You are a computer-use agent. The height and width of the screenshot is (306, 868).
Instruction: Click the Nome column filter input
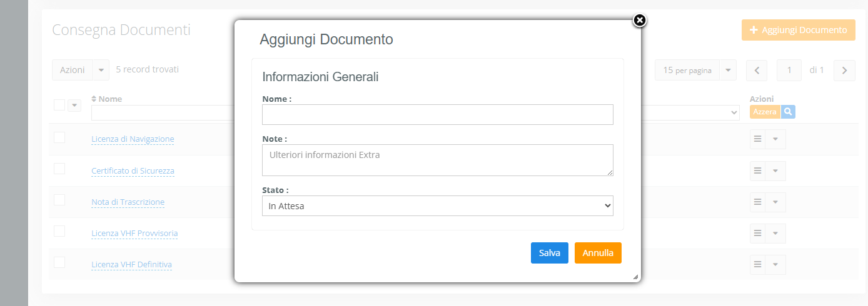click(x=163, y=112)
